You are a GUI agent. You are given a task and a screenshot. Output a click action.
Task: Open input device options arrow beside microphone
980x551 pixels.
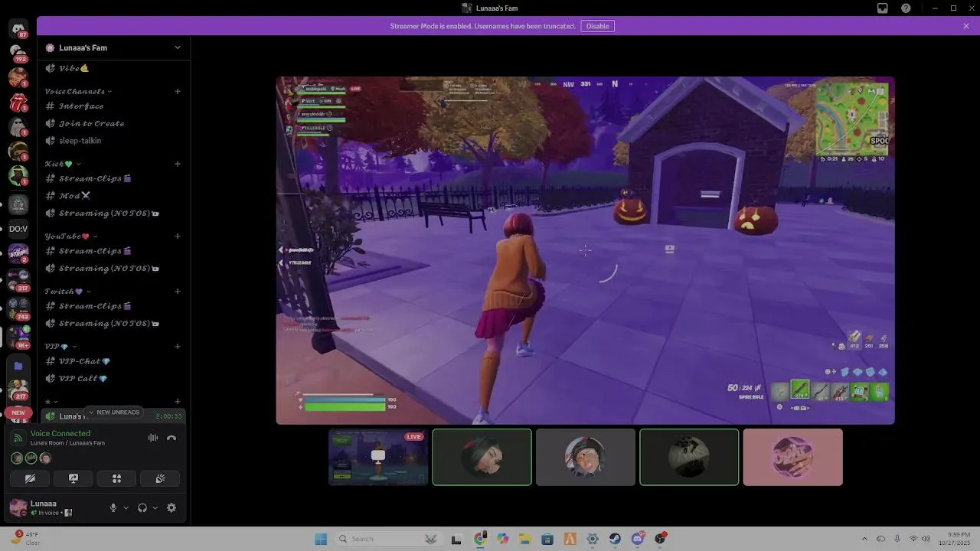pos(126,507)
